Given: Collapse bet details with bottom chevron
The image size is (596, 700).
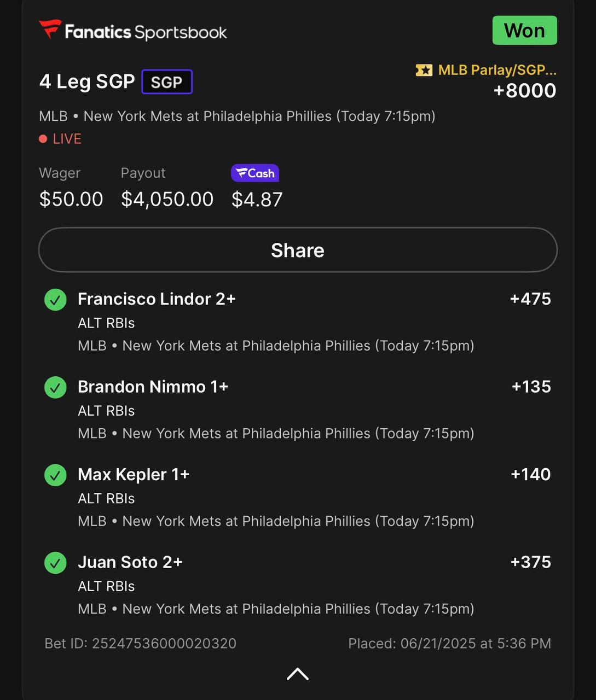Looking at the screenshot, I should click(298, 674).
